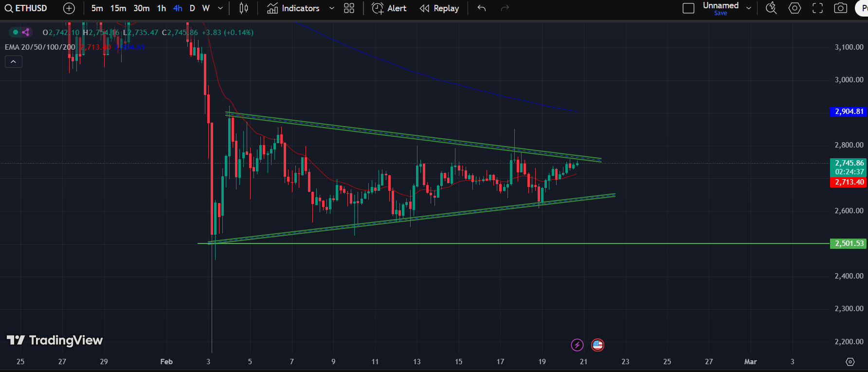The width and height of the screenshot is (868, 372).
Task: Collapse the indicator legend chevron
Action: coord(13,62)
